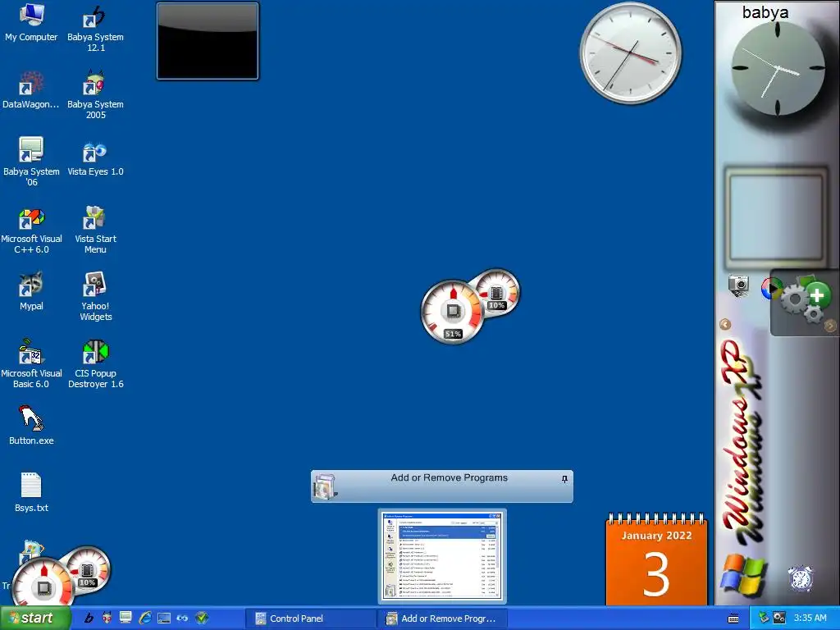Viewport: 840px width, 630px height.
Task: Open the My Computer desktop icon
Action: click(x=31, y=22)
